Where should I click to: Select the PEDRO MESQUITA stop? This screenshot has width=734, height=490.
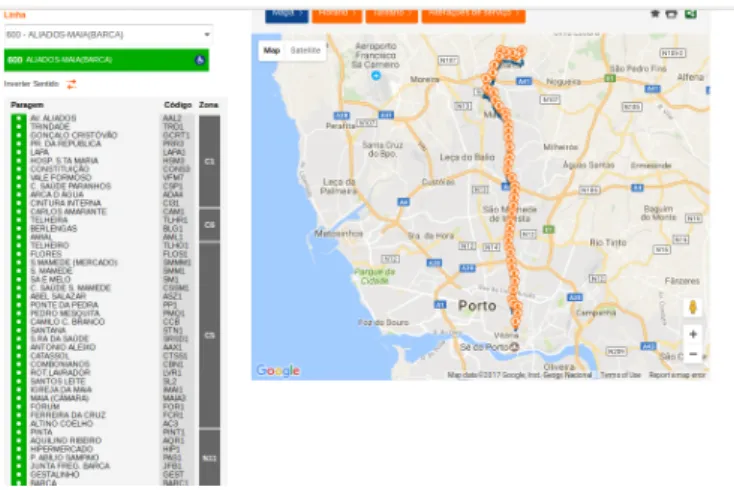[65, 314]
